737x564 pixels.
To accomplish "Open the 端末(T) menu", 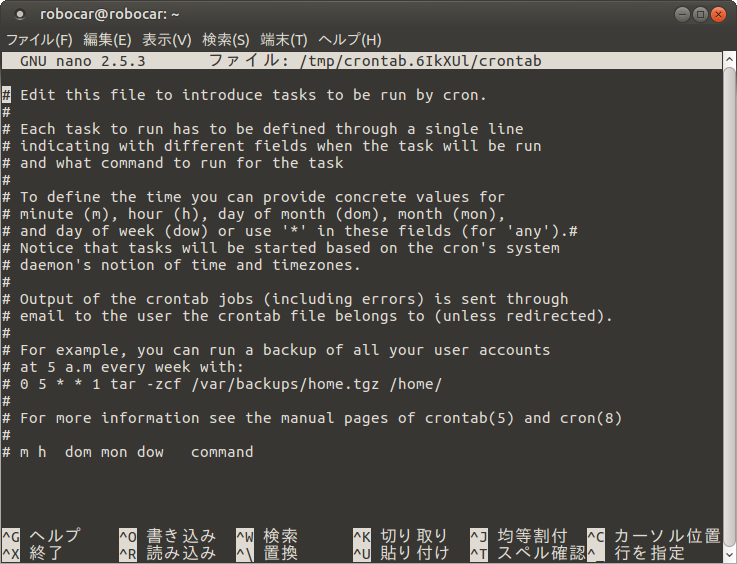I will tap(284, 40).
